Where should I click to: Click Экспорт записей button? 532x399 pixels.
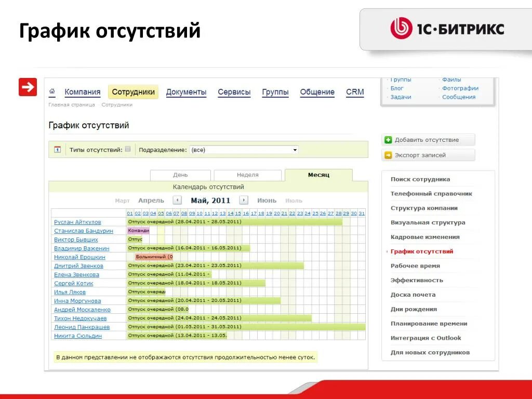click(x=429, y=155)
